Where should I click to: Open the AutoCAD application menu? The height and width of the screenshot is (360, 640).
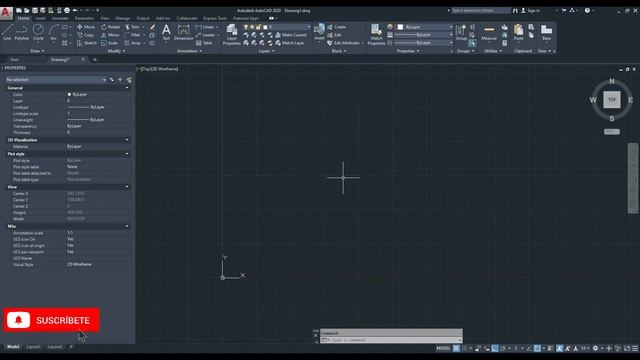click(6, 13)
